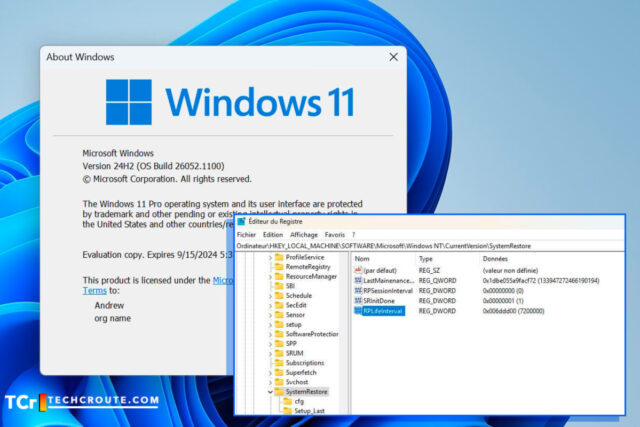Select the Subscriptions folder icon
Image resolution: width=640 pixels, height=427 pixels.
tap(279, 363)
